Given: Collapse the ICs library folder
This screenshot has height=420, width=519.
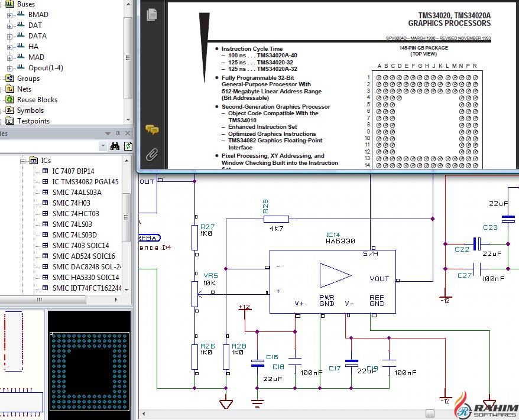Looking at the screenshot, I should pos(22,161).
